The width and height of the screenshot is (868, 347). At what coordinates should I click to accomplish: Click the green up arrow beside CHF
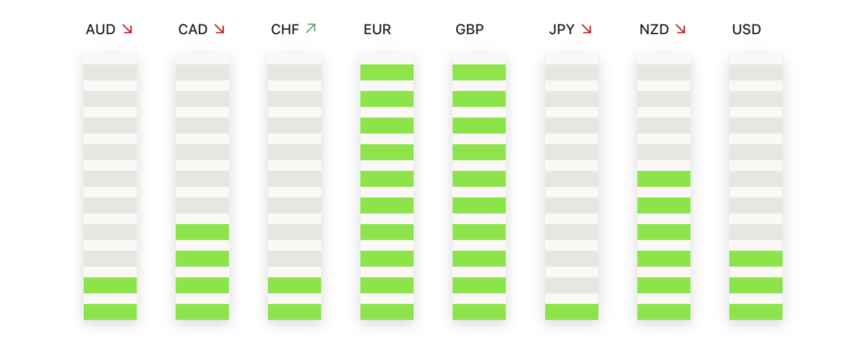(310, 29)
